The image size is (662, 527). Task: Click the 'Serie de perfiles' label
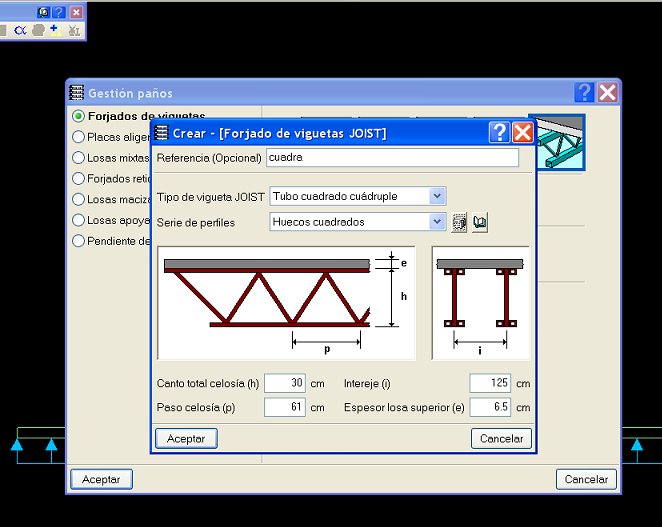point(195,223)
